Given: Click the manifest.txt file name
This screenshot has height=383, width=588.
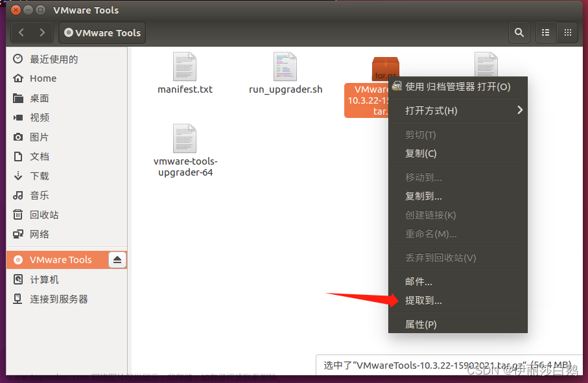Looking at the screenshot, I should 185,89.
